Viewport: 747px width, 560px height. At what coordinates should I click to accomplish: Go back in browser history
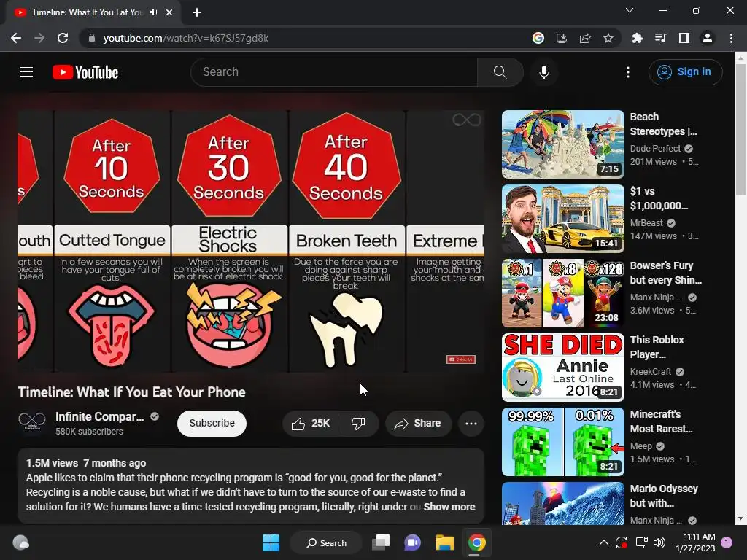16,38
